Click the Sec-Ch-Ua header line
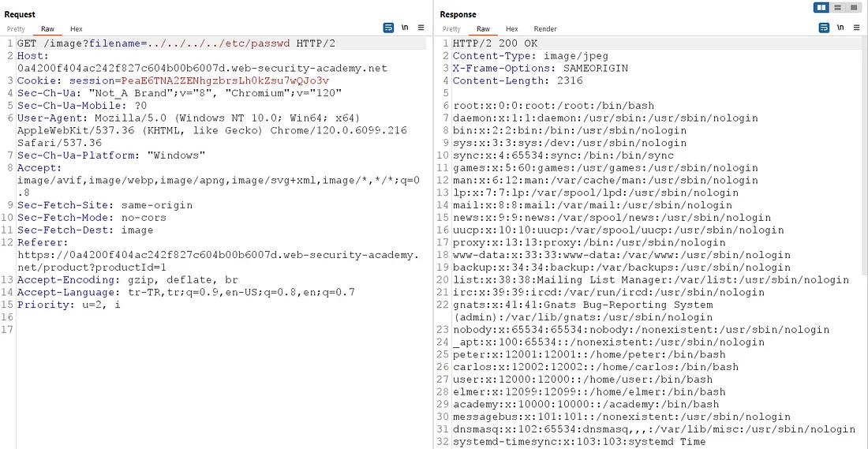Screen dimensions: 868x449 point(179,93)
